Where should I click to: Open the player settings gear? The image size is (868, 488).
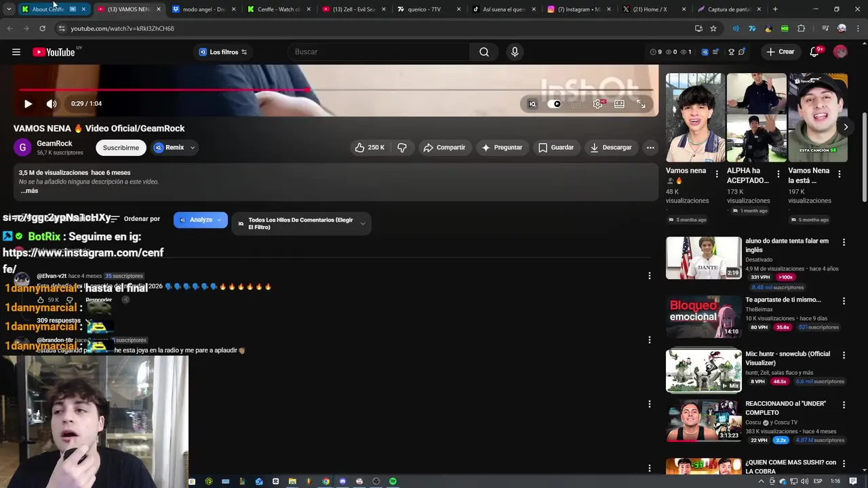[x=597, y=104]
